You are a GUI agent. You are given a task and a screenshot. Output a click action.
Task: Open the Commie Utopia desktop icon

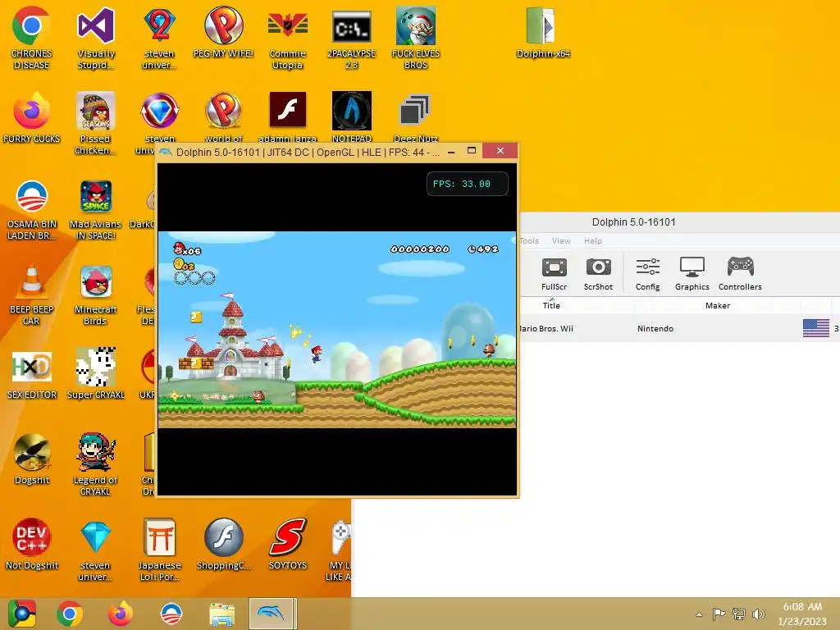coord(288,38)
